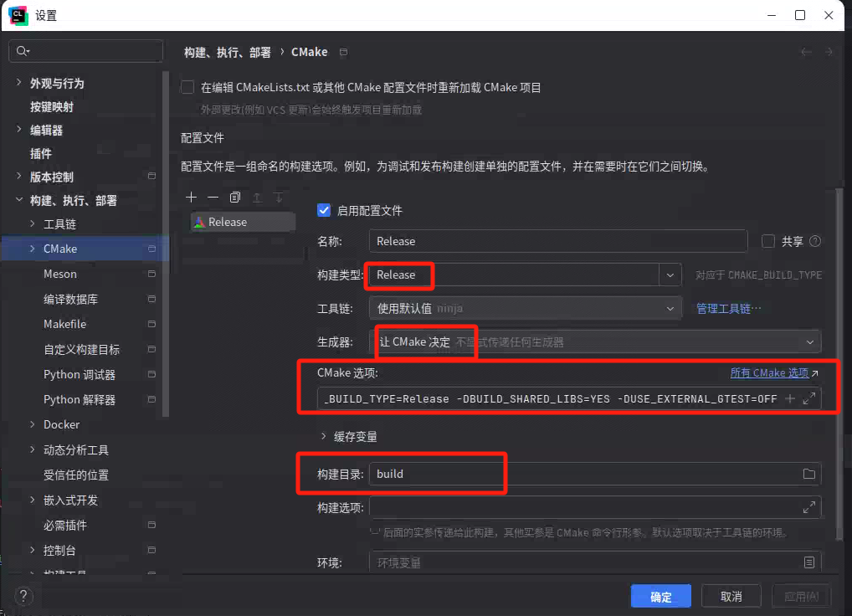Expand the 编辑器 tree node
This screenshot has height=616, width=852.
click(19, 129)
